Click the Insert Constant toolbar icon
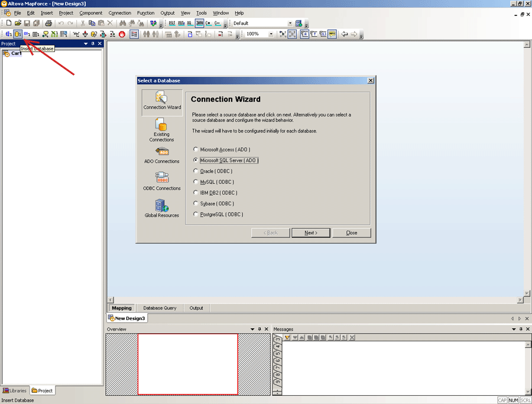532x404 pixels. click(76, 34)
